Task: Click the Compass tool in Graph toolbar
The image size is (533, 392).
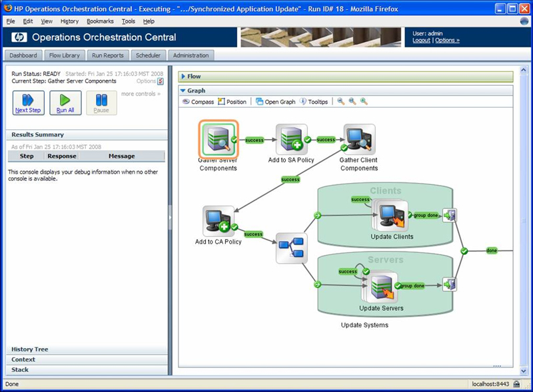Action: coord(198,102)
